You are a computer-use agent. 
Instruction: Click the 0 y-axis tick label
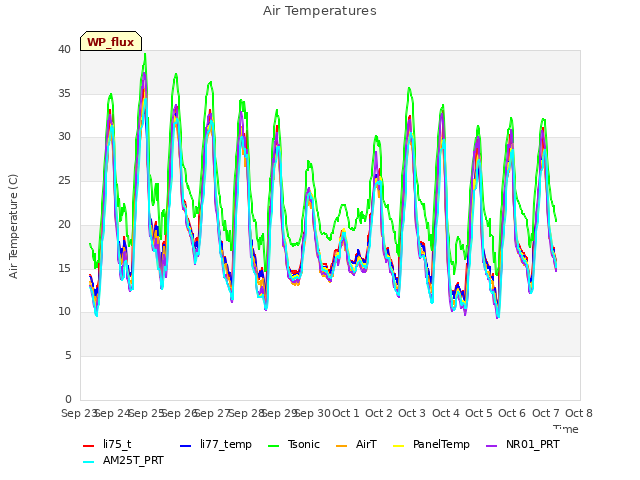(68, 399)
